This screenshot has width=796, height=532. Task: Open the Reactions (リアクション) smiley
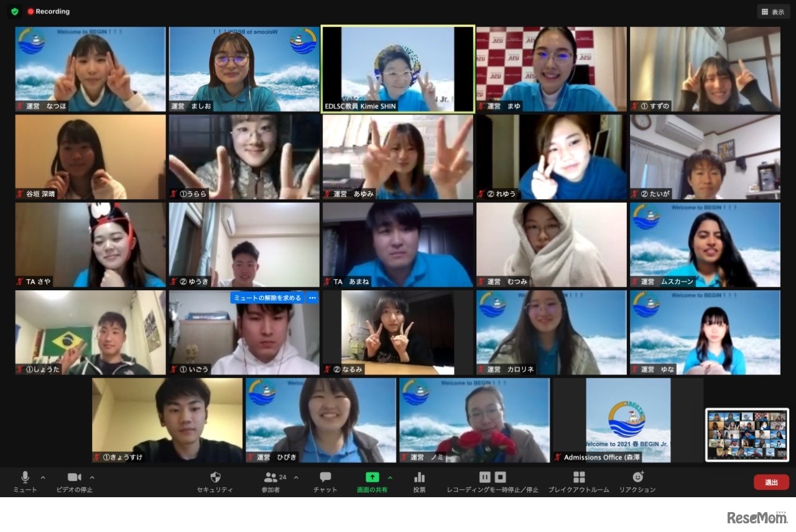[637, 477]
